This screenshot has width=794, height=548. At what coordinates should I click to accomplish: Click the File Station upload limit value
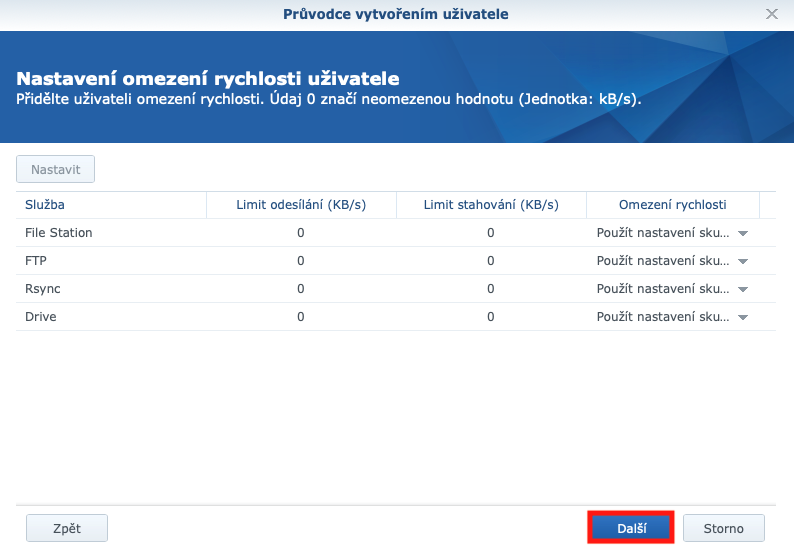tap(301, 233)
